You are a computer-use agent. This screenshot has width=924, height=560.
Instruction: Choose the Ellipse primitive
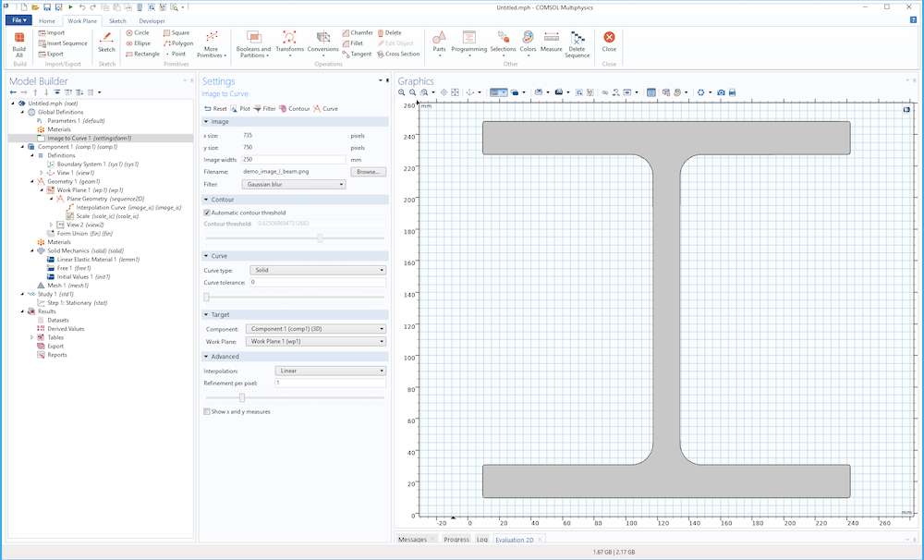coord(138,43)
